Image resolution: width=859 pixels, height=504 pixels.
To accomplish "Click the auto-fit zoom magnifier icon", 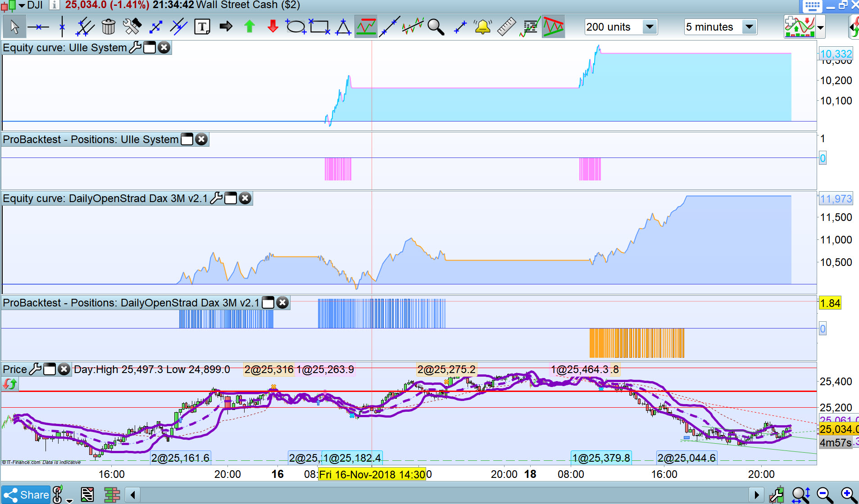I will tap(801, 495).
